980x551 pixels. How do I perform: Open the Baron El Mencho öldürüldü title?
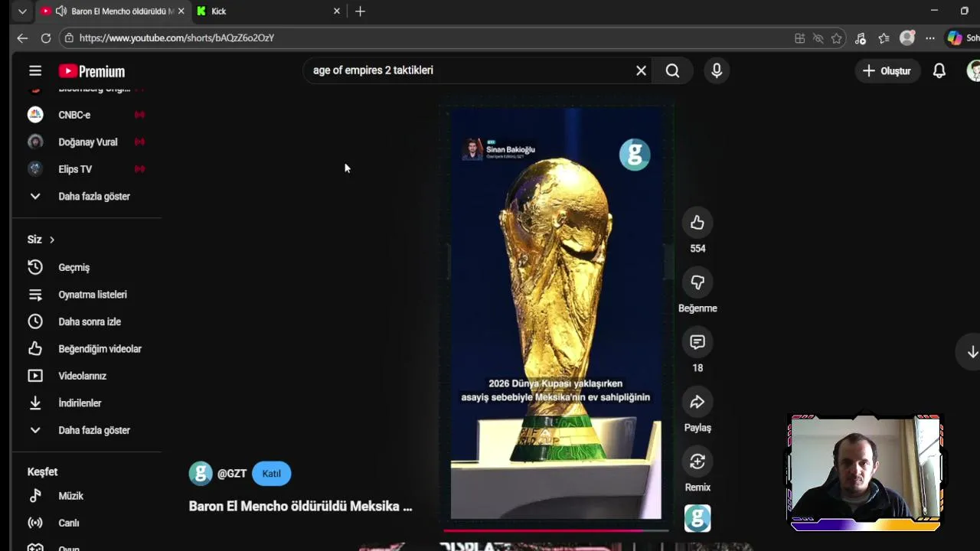tap(300, 506)
